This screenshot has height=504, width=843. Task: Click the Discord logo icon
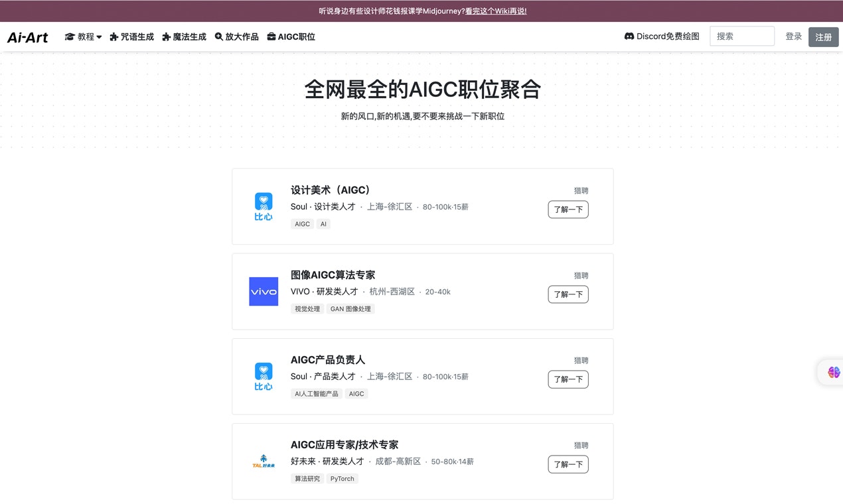click(629, 36)
